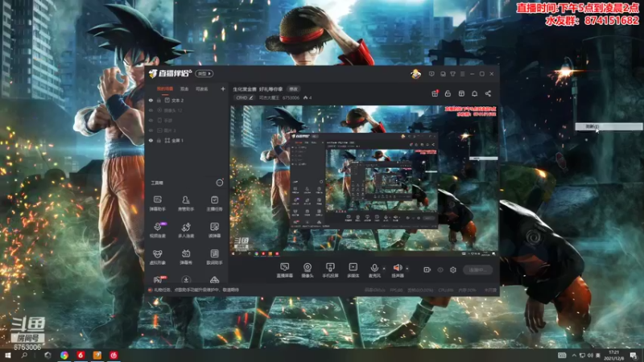Image resolution: width=644 pixels, height=362 pixels.
Task: Expand speaker options arrow
Action: point(407,269)
